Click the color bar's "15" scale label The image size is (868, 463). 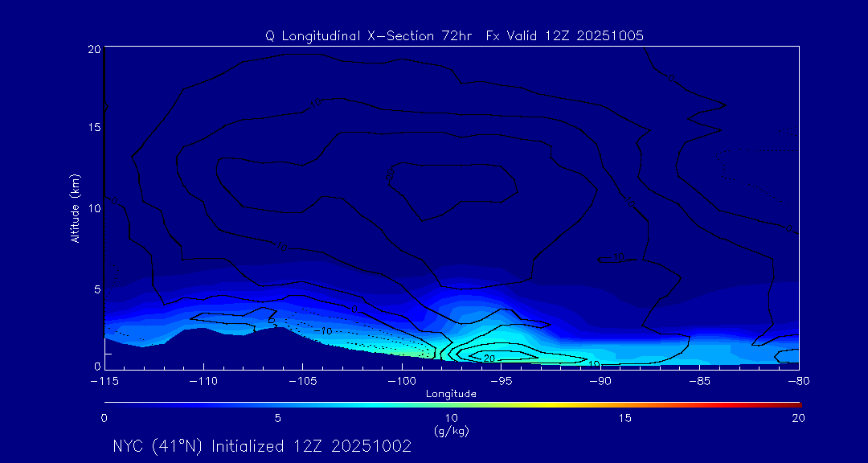click(x=624, y=418)
